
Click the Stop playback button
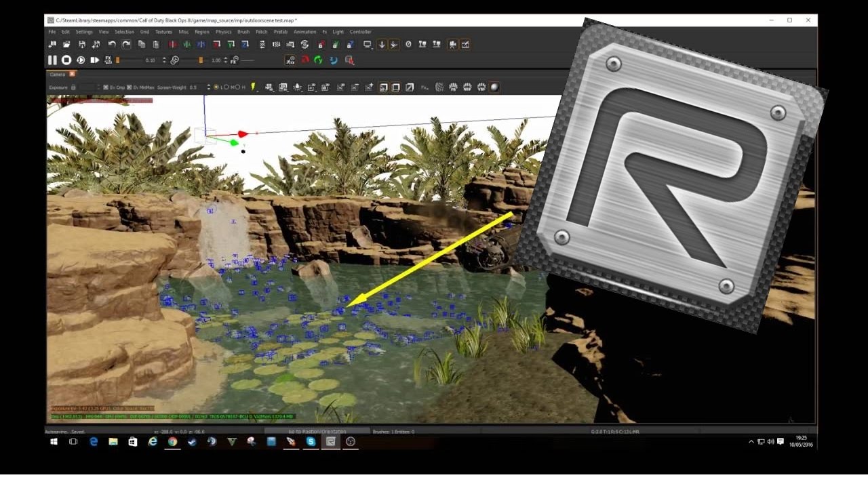66,60
